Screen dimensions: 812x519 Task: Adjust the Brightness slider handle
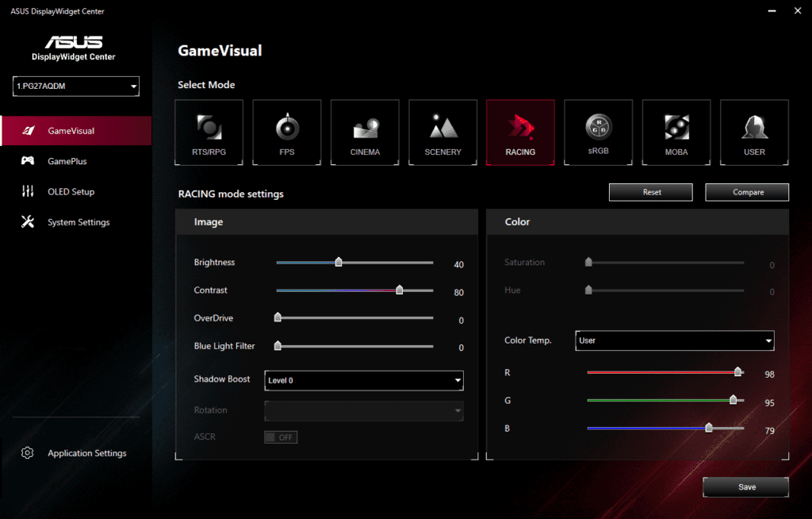tap(339, 262)
